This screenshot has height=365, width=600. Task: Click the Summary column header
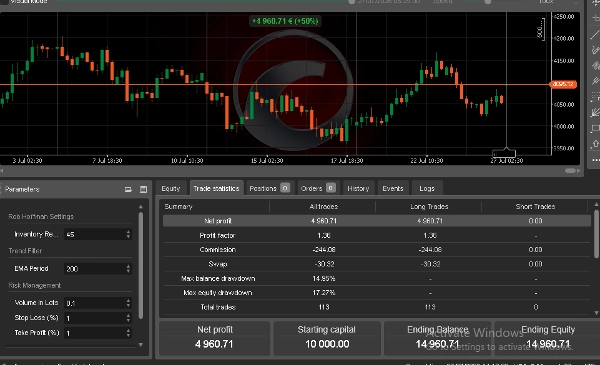[x=178, y=207]
